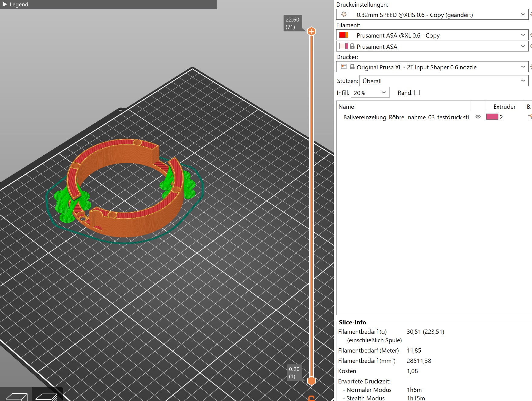Enable the Rand checkbox
The width and height of the screenshot is (532, 401).
tap(417, 92)
